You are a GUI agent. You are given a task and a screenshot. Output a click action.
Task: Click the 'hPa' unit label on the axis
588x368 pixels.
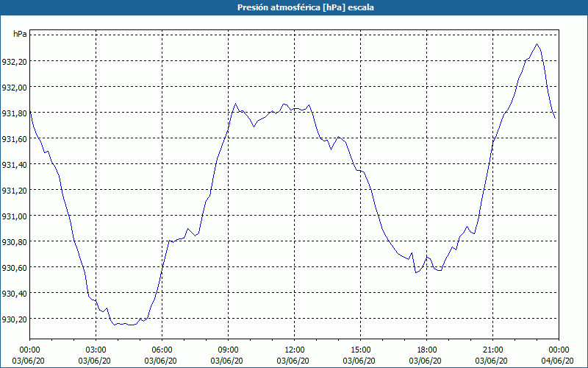coord(20,34)
